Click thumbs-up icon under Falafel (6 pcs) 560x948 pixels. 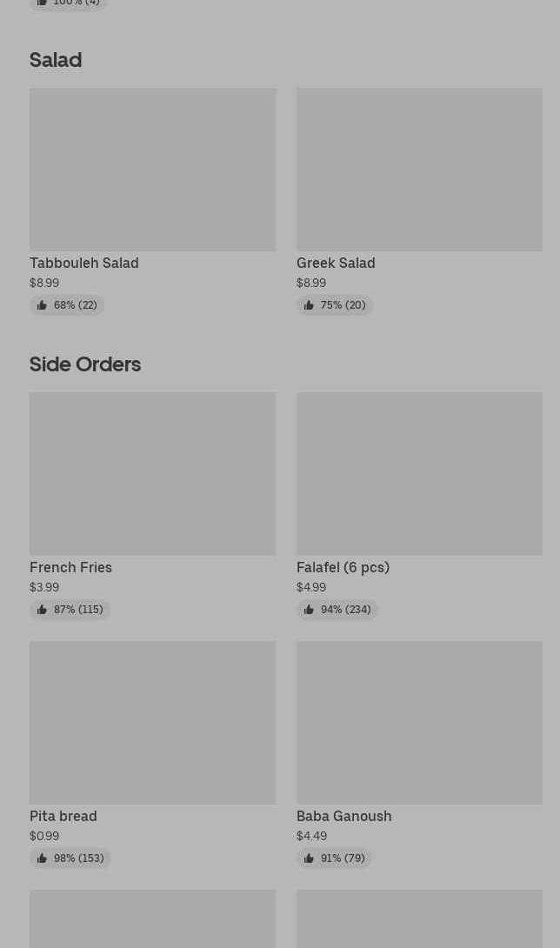pos(309,610)
